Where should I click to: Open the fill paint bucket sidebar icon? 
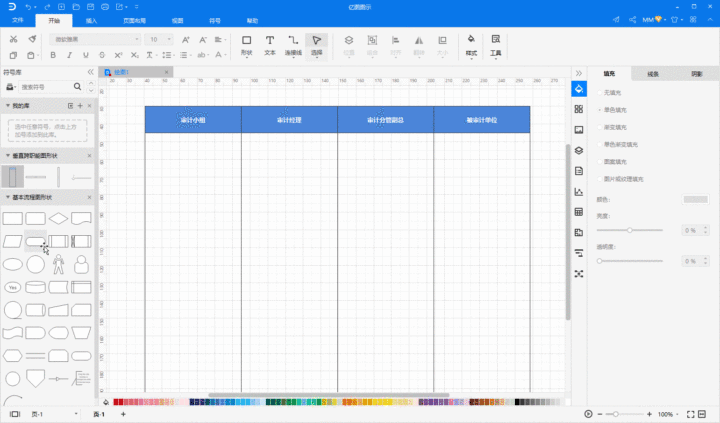click(579, 89)
